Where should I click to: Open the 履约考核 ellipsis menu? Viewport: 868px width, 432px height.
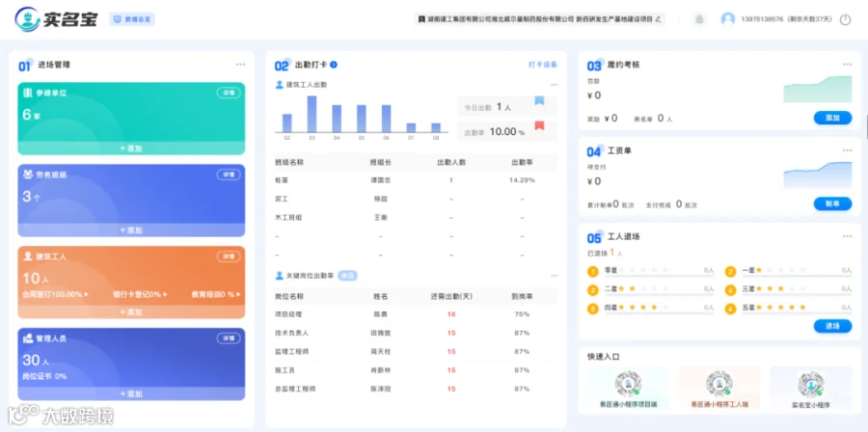pos(848,65)
